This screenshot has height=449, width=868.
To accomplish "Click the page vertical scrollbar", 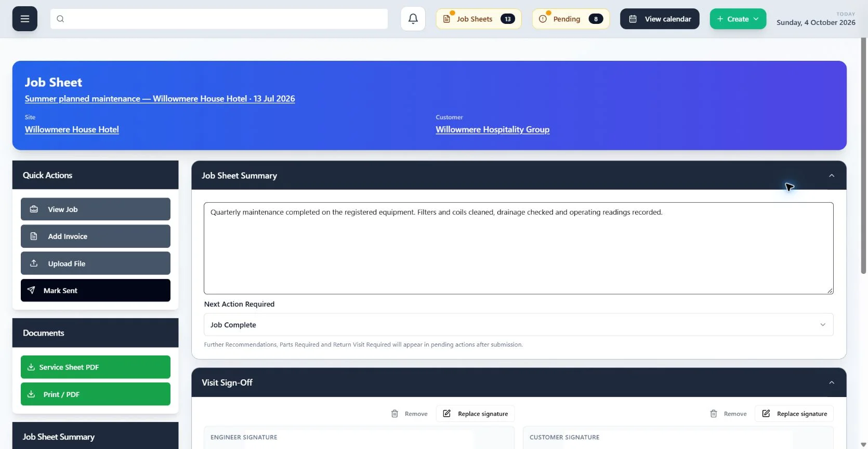I will coord(864,156).
